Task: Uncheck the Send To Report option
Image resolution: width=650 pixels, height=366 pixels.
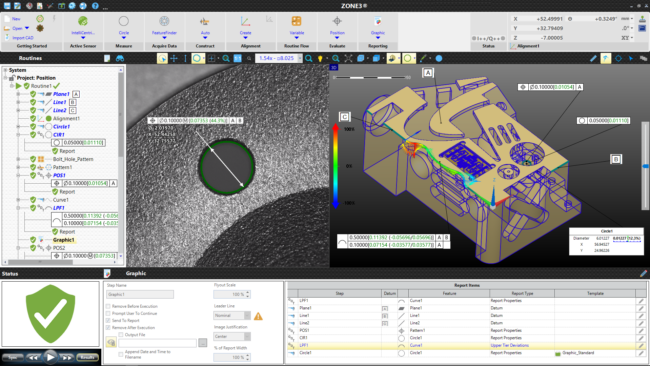Action: [x=108, y=320]
